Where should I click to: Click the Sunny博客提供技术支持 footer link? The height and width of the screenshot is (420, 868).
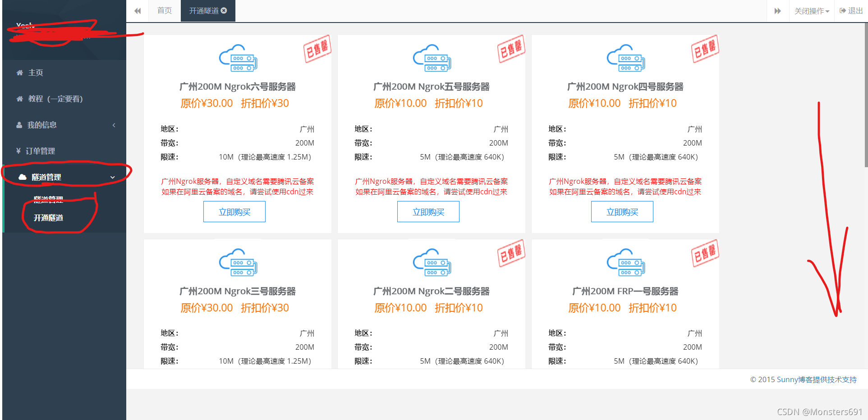point(817,379)
